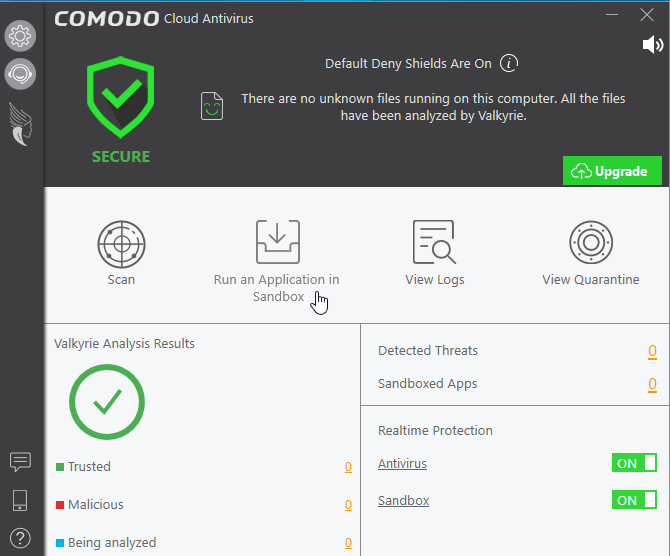
Task: Toggle Sandbox realtime protection off
Action: pos(634,500)
